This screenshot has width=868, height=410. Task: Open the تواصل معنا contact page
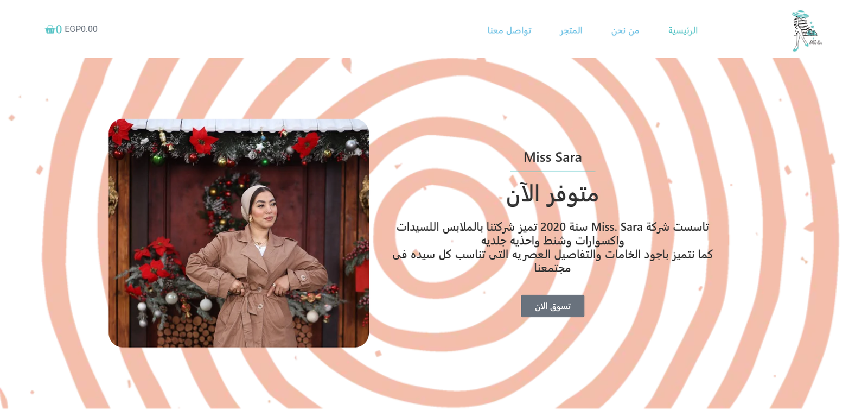(x=509, y=30)
